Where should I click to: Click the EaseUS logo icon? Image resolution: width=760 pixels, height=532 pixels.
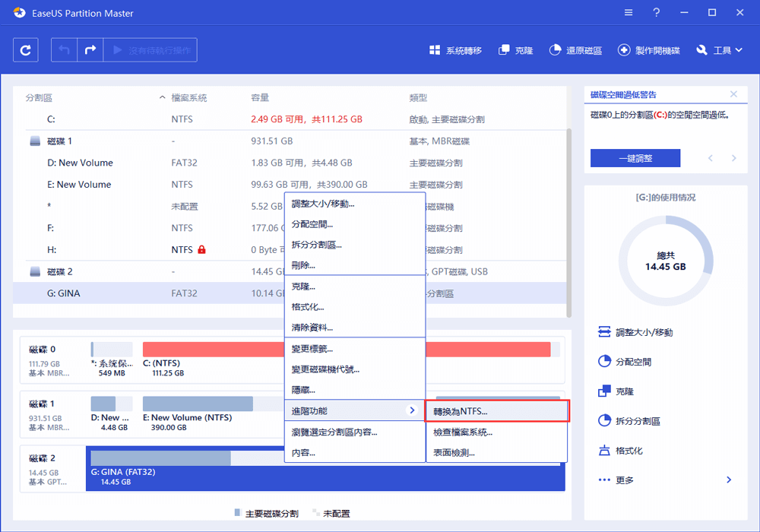[20, 13]
